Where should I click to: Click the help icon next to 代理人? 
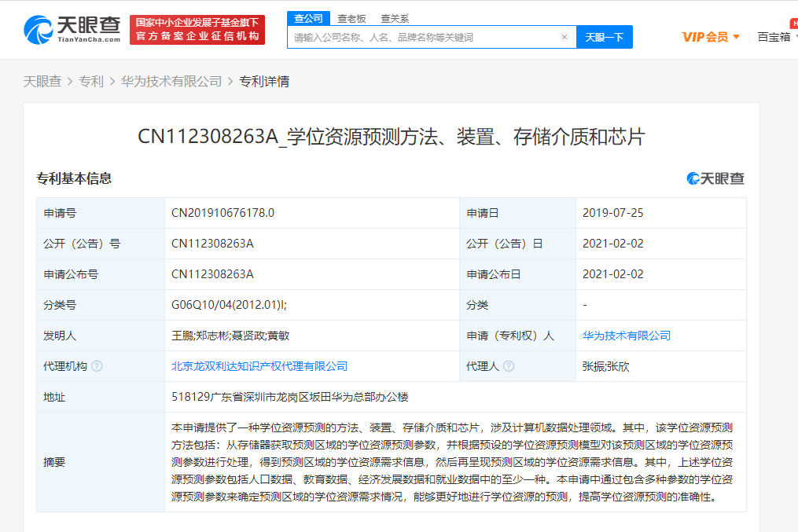(x=509, y=366)
